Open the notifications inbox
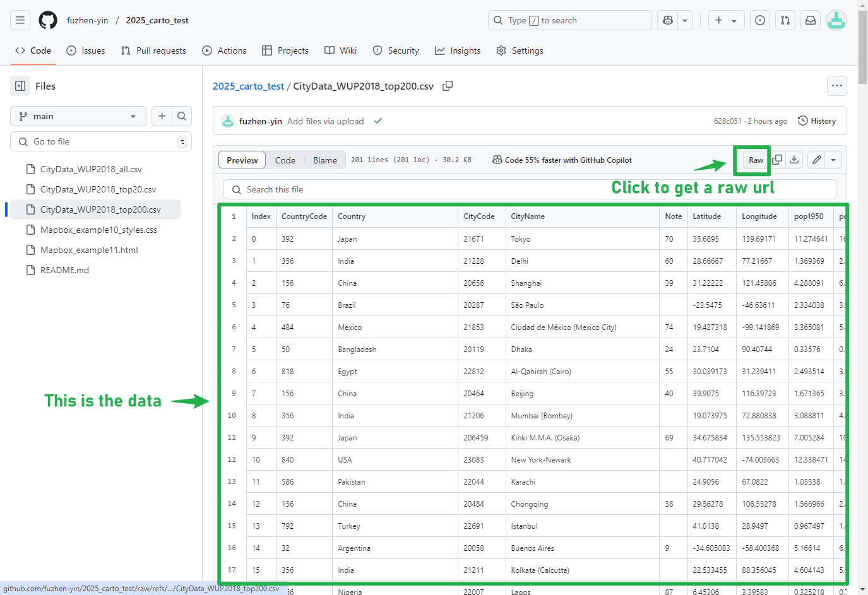The width and height of the screenshot is (868, 595). click(x=811, y=20)
